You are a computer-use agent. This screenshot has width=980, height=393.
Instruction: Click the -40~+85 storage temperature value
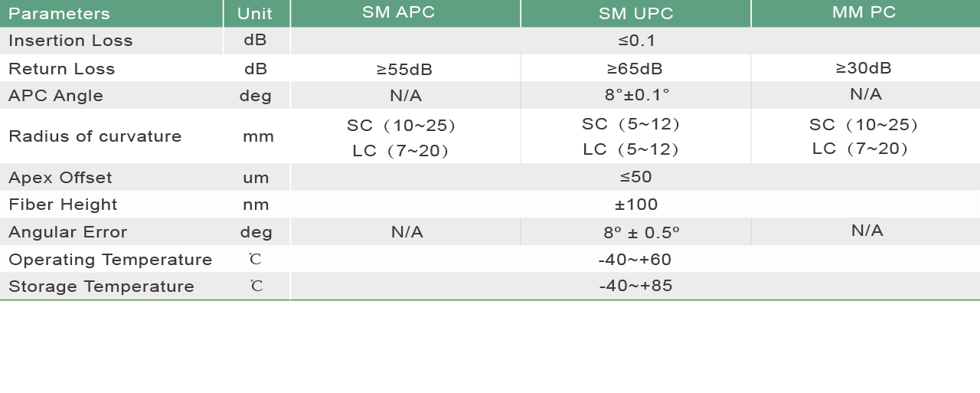pyautogui.click(x=636, y=287)
